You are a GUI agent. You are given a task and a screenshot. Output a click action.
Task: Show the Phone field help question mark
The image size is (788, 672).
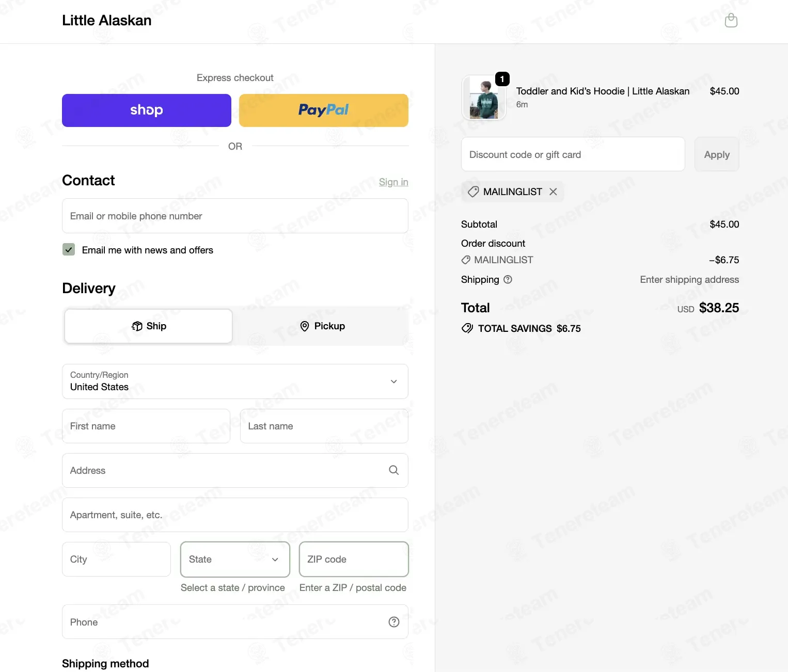393,622
